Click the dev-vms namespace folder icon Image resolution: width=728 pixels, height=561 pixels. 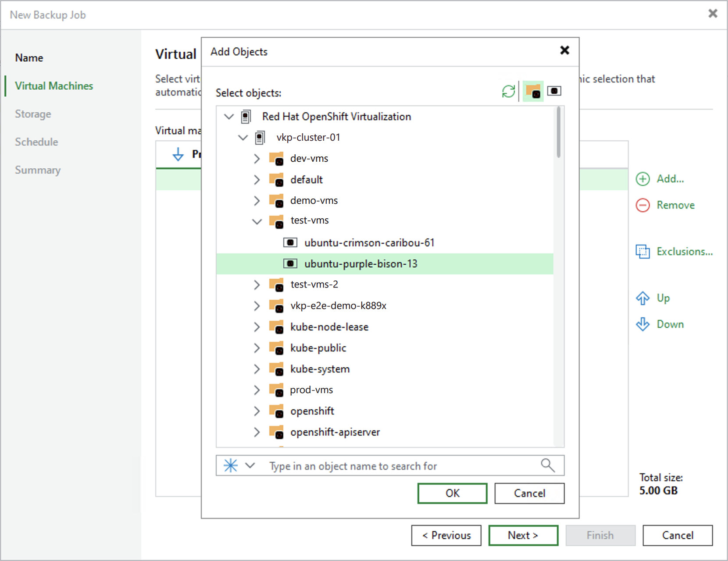(x=276, y=159)
